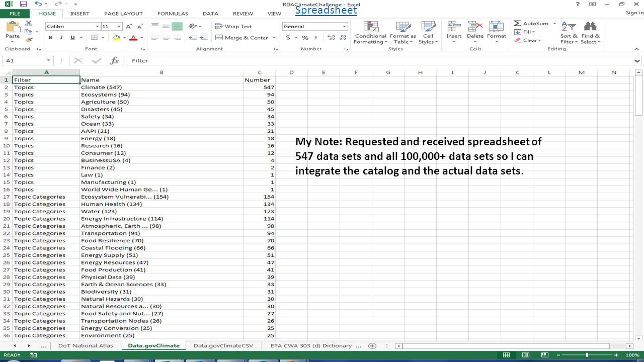Click the AutoSum button
The image size is (644, 362).
(x=531, y=24)
